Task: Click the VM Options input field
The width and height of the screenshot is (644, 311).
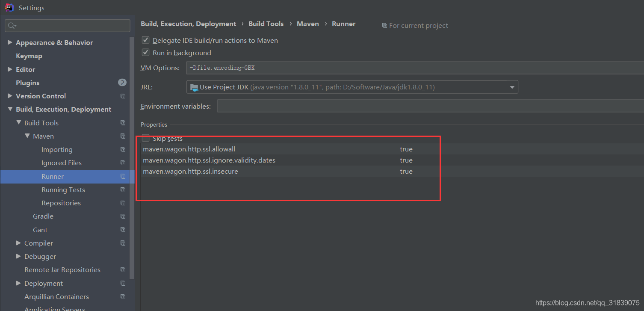Action: [415, 68]
